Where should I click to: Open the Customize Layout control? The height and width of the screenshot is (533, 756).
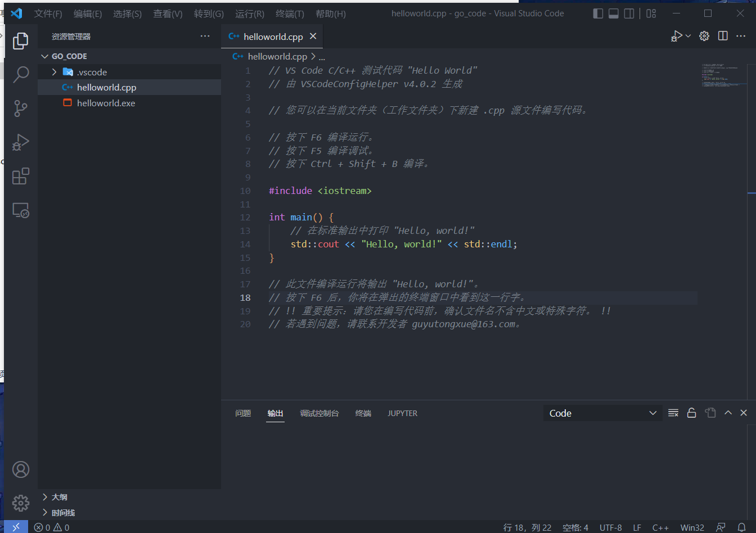coord(651,13)
